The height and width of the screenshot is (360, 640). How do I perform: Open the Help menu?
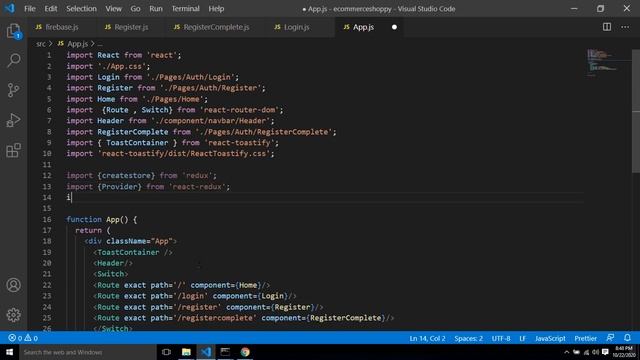tap(216, 9)
